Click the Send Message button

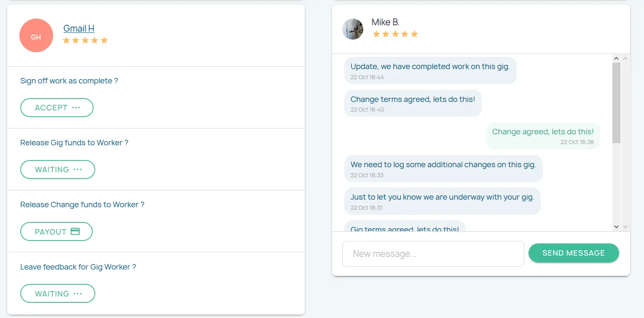click(x=573, y=253)
